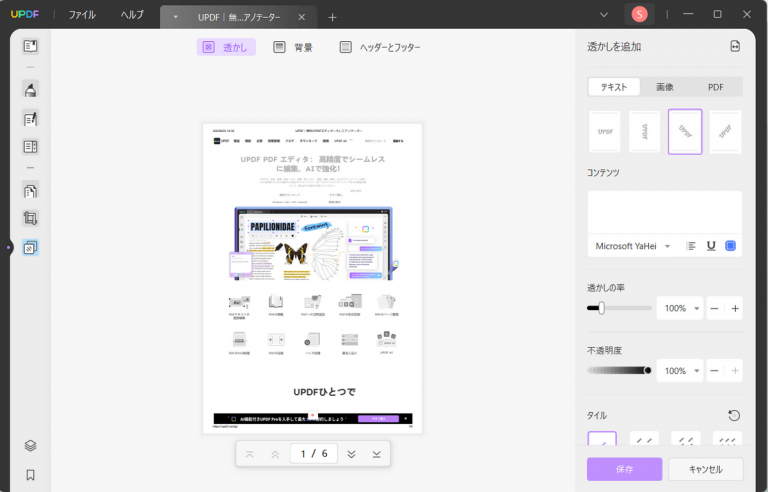Open the ヘルプ menu
Screen dimensions: 768x492
tap(132, 15)
